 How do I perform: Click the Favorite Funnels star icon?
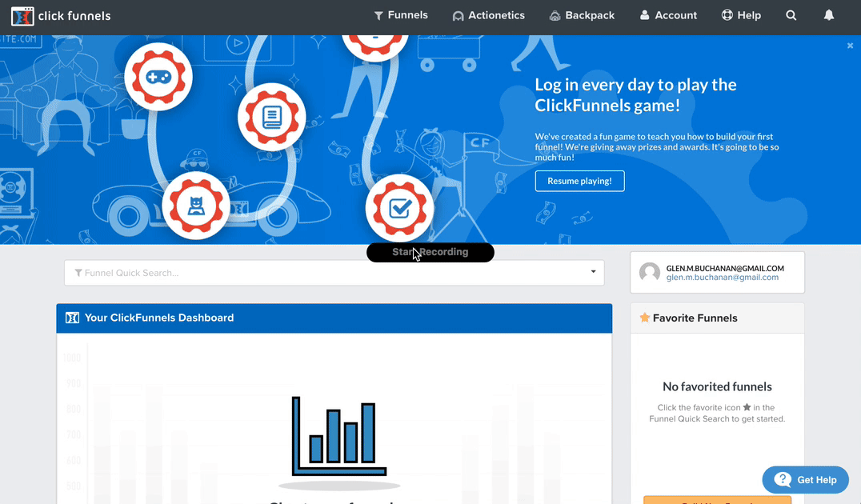point(645,318)
